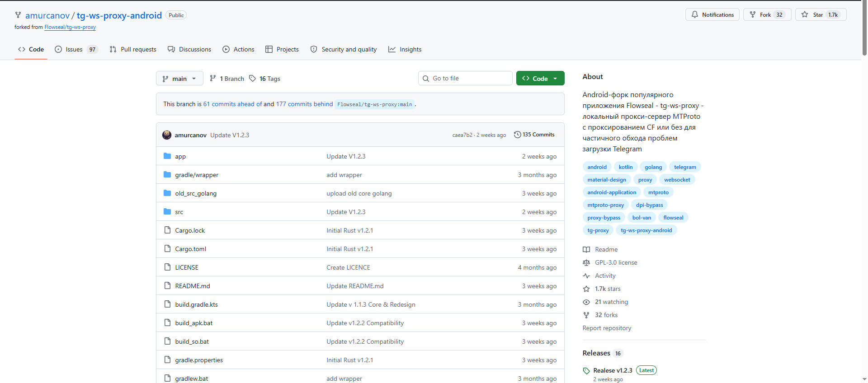Click the golang topic tag
This screenshot has width=868, height=383.
click(653, 167)
